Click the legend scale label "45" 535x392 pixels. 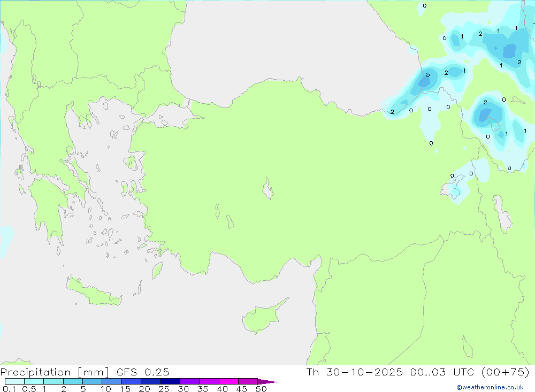(x=242, y=389)
